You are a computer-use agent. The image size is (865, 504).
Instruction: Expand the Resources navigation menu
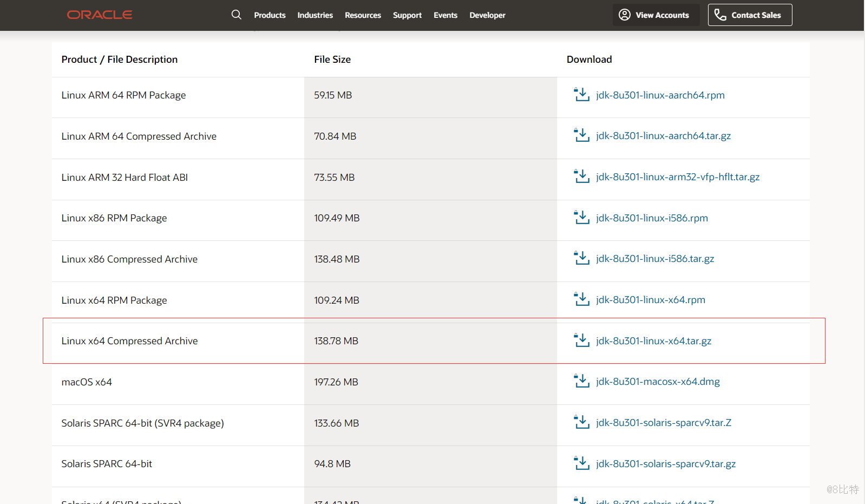[363, 15]
